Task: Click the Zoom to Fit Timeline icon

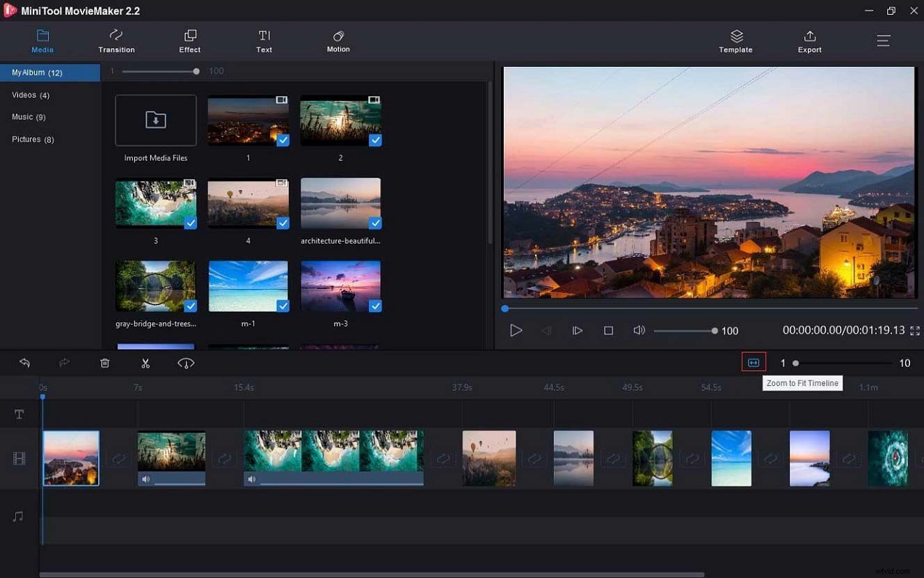Action: pyautogui.click(x=753, y=362)
